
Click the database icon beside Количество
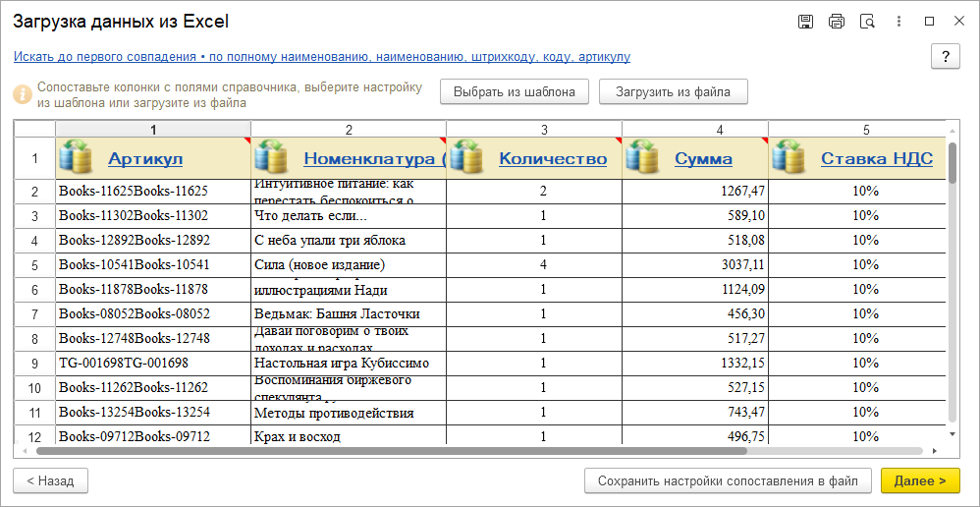[467, 158]
